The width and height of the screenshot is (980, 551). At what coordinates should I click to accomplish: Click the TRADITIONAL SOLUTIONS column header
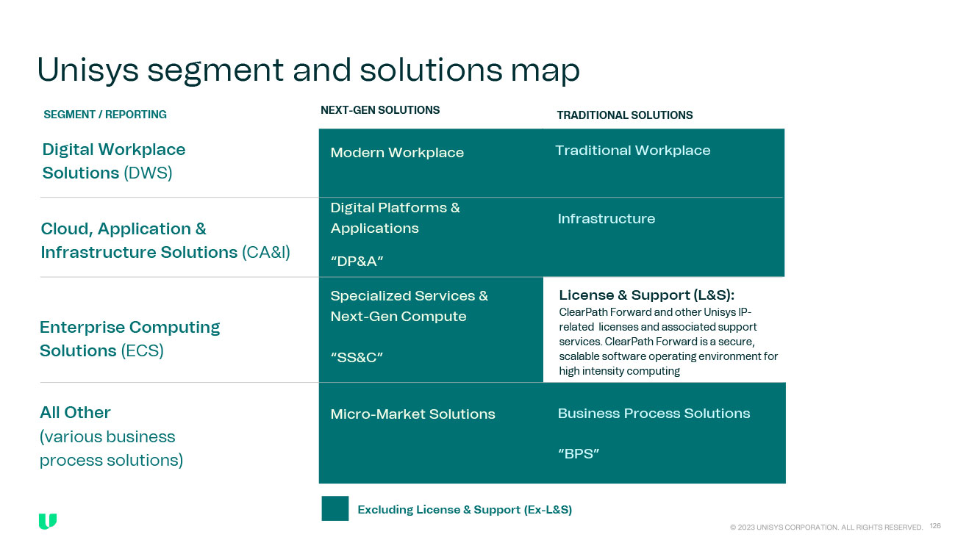click(x=624, y=115)
